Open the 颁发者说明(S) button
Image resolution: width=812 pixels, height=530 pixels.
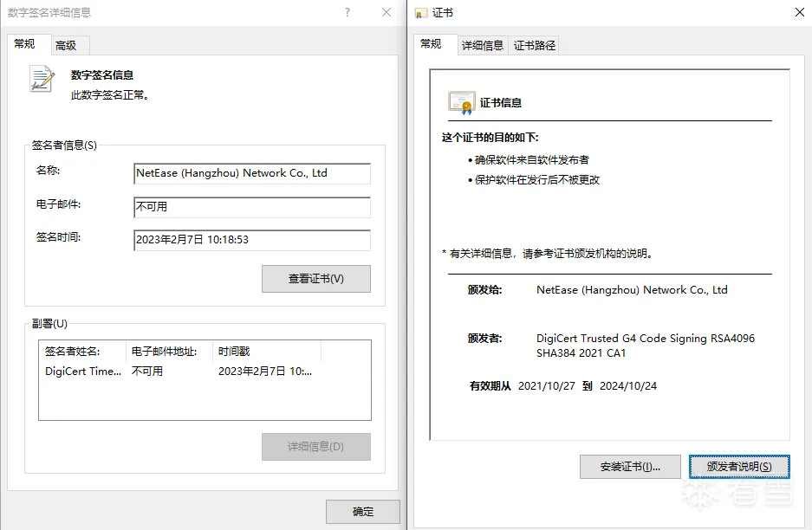(739, 466)
